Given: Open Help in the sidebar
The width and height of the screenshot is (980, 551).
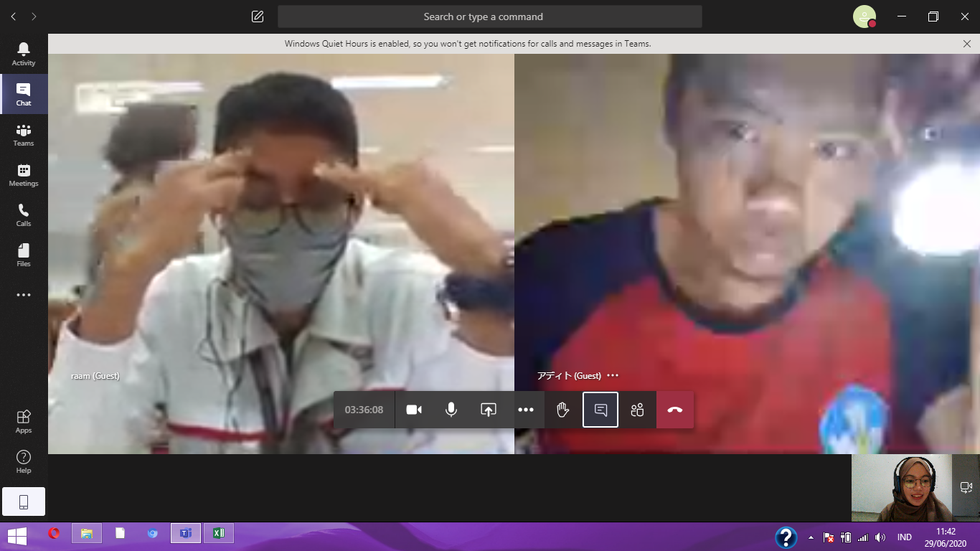Looking at the screenshot, I should tap(24, 461).
